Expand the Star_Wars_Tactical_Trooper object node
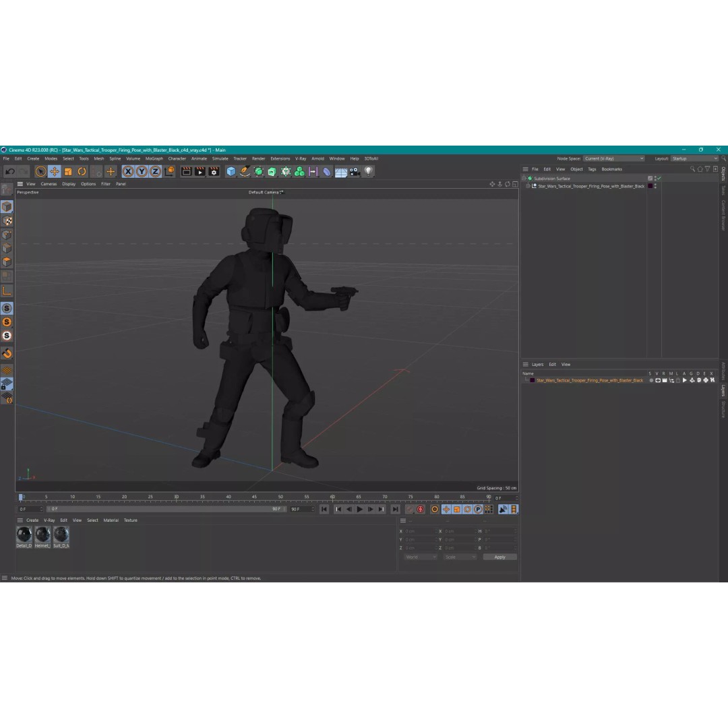 [x=528, y=186]
